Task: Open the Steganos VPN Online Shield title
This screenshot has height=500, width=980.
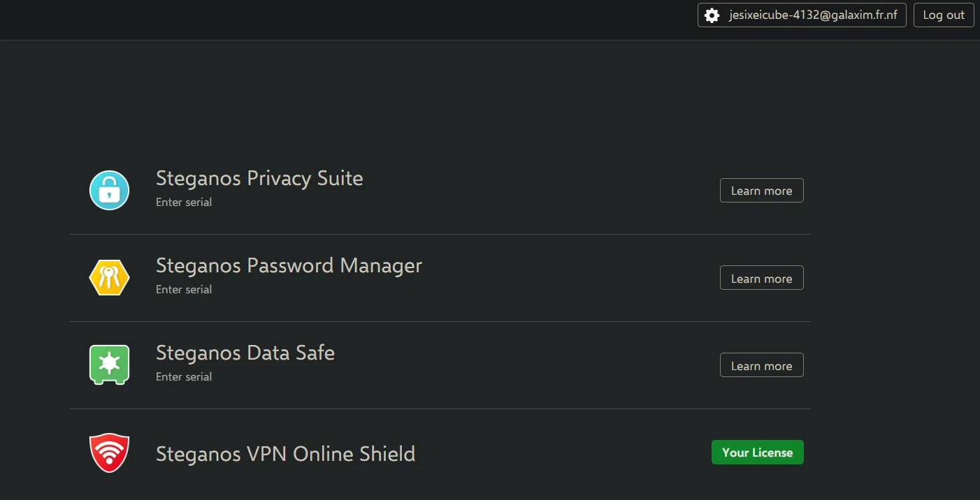Action: pyautogui.click(x=285, y=454)
